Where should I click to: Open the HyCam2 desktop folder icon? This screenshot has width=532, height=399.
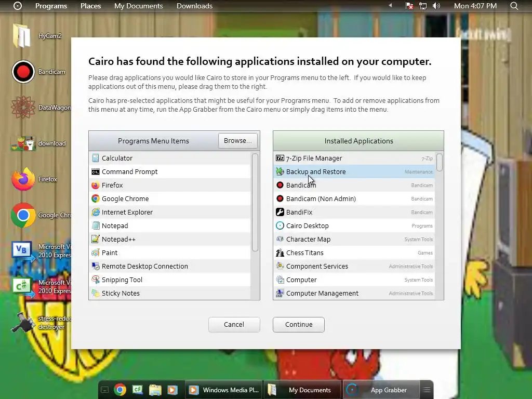point(37,36)
